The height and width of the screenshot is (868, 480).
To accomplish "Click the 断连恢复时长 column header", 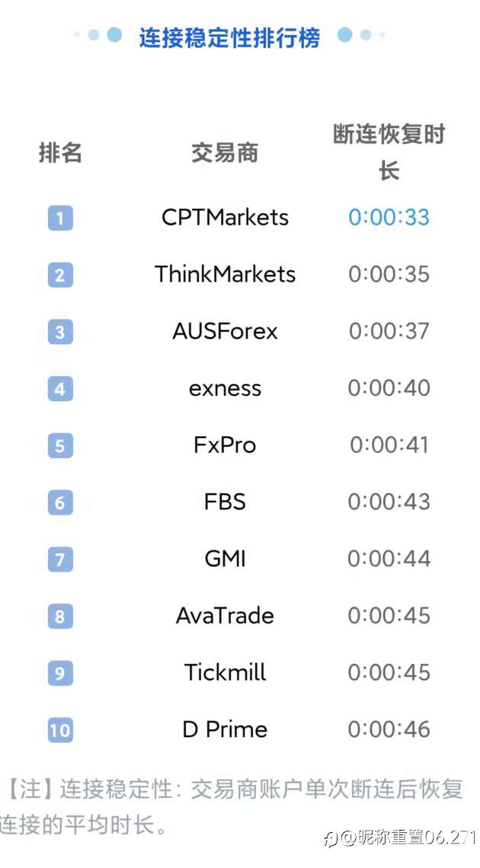I will [389, 152].
